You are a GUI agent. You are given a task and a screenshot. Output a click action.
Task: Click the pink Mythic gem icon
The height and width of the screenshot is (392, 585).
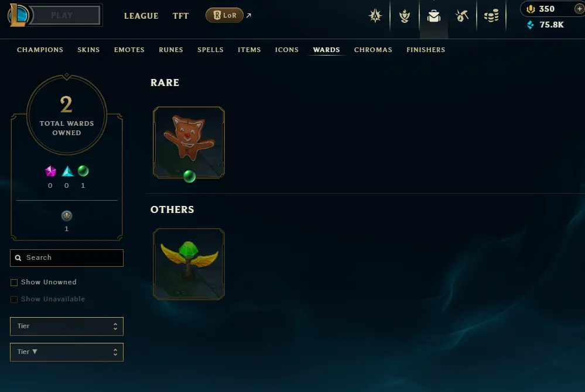tap(50, 171)
